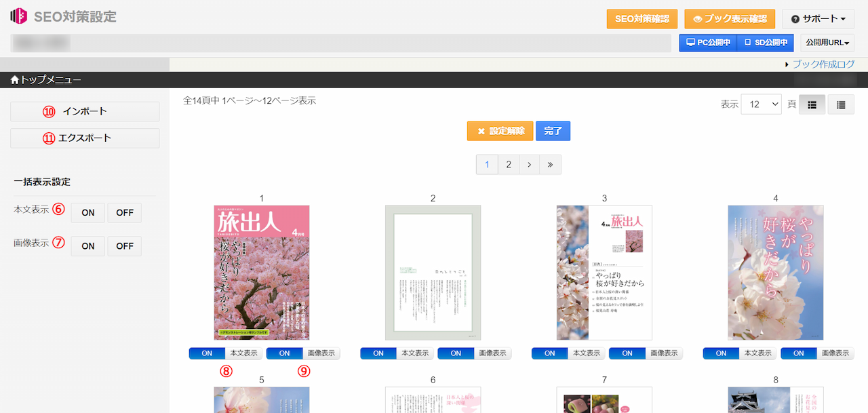Click the smartphone icon on SD公開中
This screenshot has width=868, height=413.
(x=747, y=42)
